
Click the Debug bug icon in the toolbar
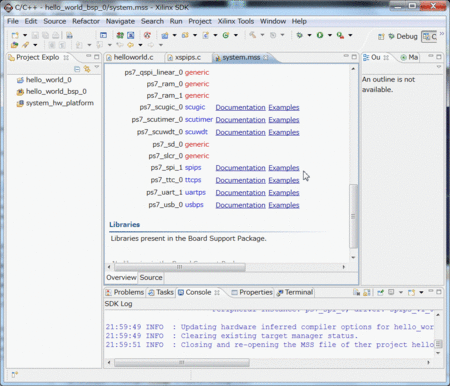click(x=300, y=35)
